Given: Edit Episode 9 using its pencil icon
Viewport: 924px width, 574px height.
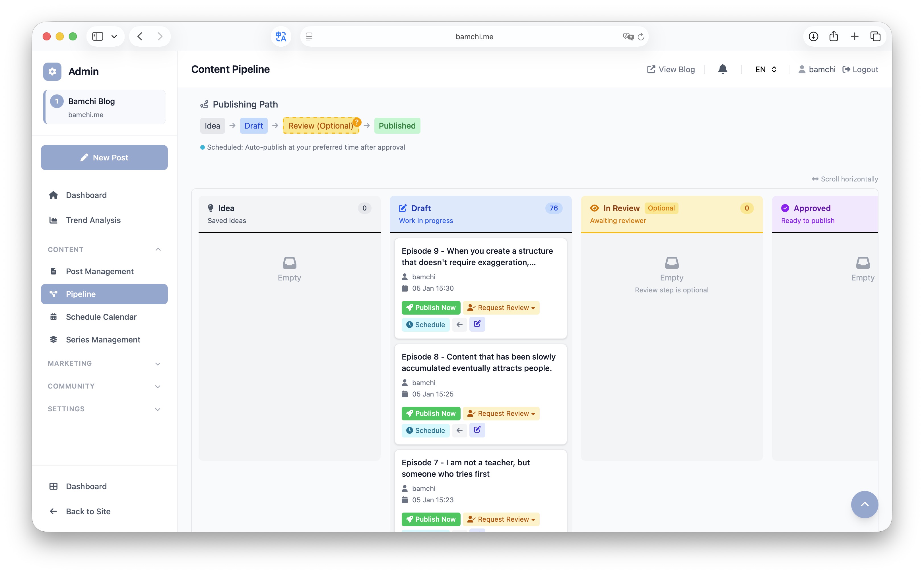Looking at the screenshot, I should click(x=477, y=324).
